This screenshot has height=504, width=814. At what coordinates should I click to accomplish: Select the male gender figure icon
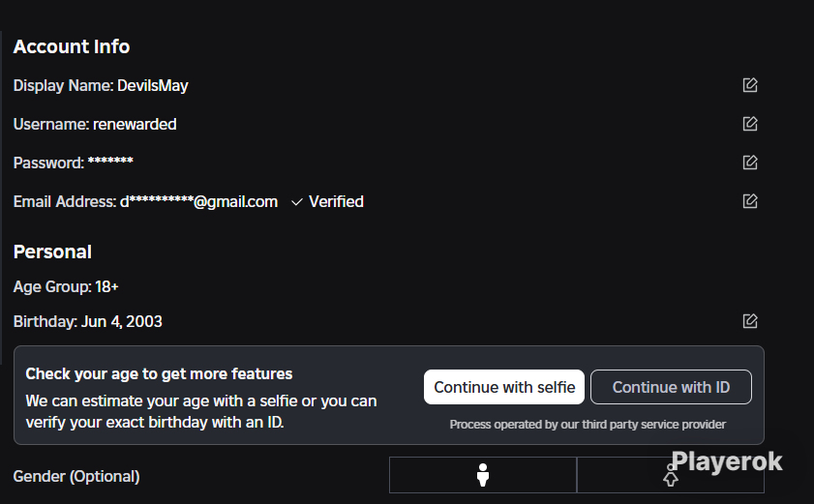coord(483,475)
